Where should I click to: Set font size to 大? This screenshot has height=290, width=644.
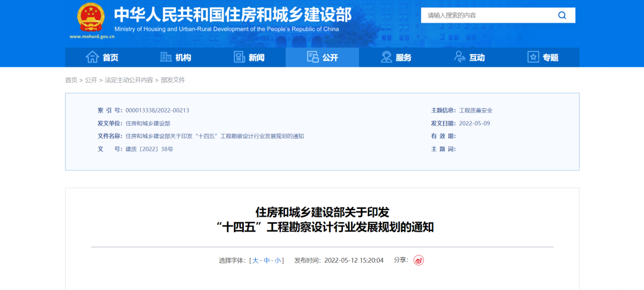(x=255, y=261)
